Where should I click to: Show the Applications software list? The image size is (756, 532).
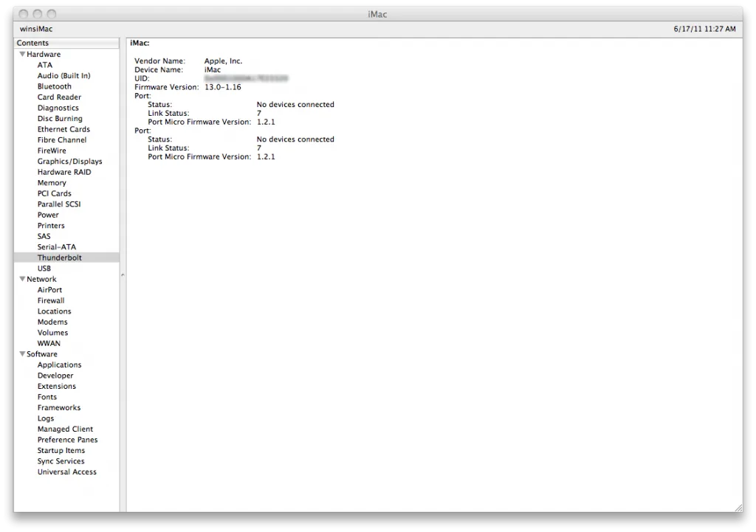(x=60, y=365)
